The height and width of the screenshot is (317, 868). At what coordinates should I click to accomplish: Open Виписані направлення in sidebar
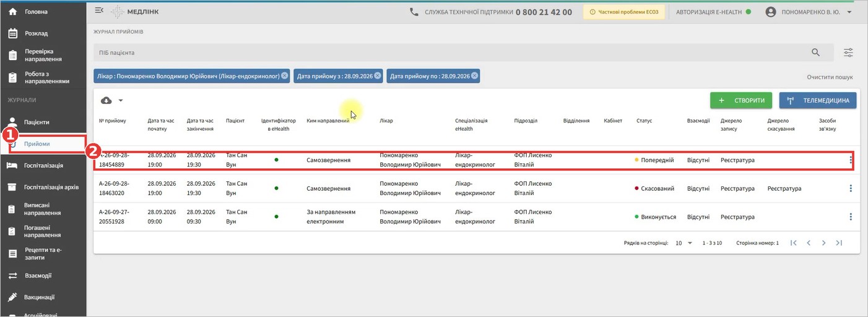tap(43, 209)
